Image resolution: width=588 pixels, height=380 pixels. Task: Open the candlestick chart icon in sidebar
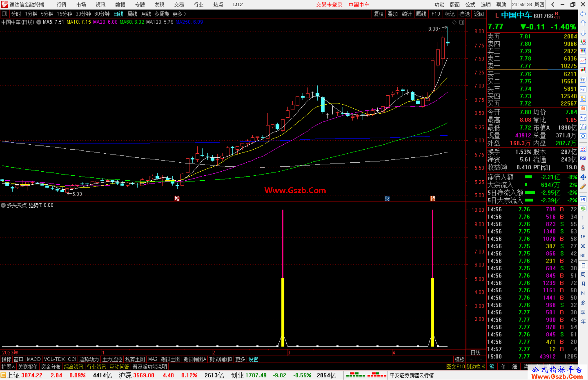coord(583,70)
